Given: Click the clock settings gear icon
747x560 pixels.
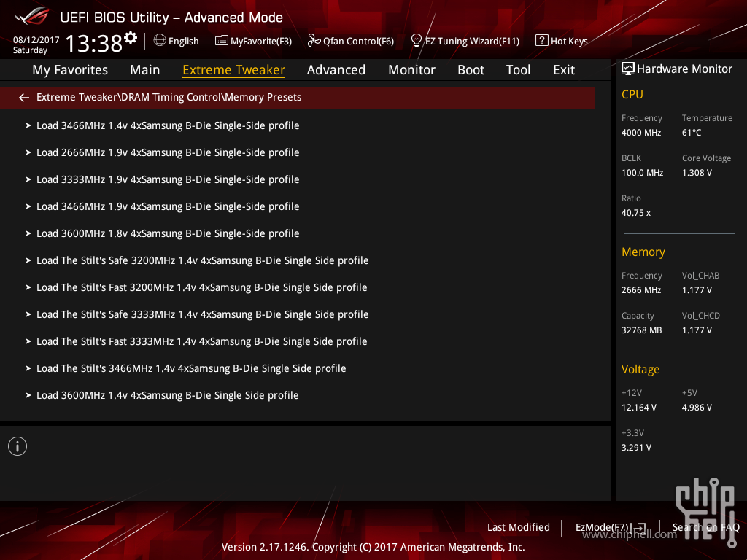Looking at the screenshot, I should (131, 38).
